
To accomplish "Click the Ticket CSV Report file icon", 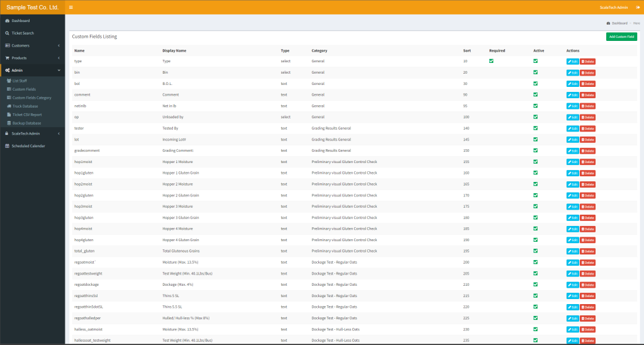I will (x=9, y=115).
